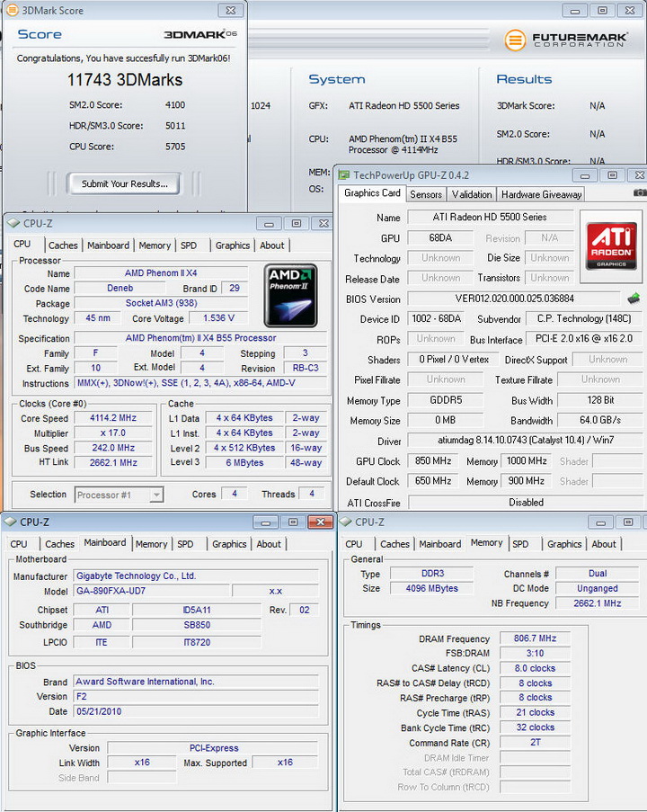Image resolution: width=647 pixels, height=812 pixels.
Task: Open Memory tab in CPU-Z Mainboard window
Action: click(151, 544)
